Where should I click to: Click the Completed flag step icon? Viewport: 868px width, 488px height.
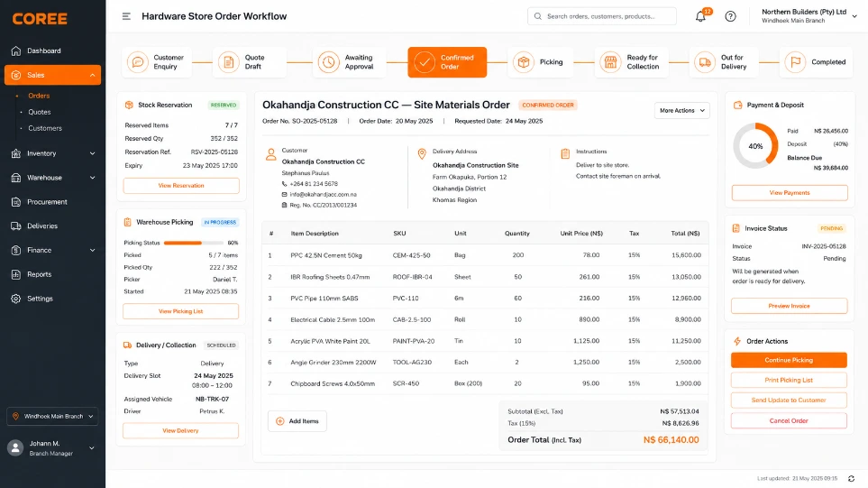795,62
